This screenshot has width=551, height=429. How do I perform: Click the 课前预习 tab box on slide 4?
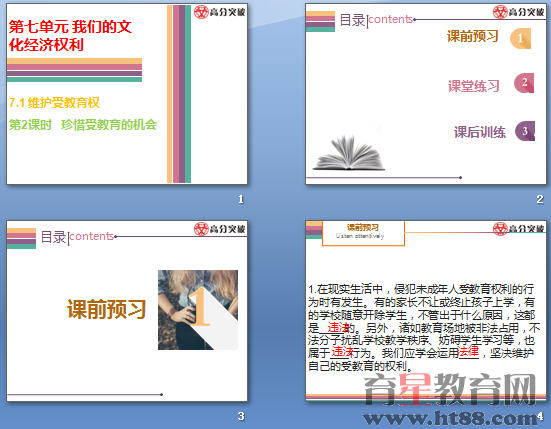click(363, 233)
